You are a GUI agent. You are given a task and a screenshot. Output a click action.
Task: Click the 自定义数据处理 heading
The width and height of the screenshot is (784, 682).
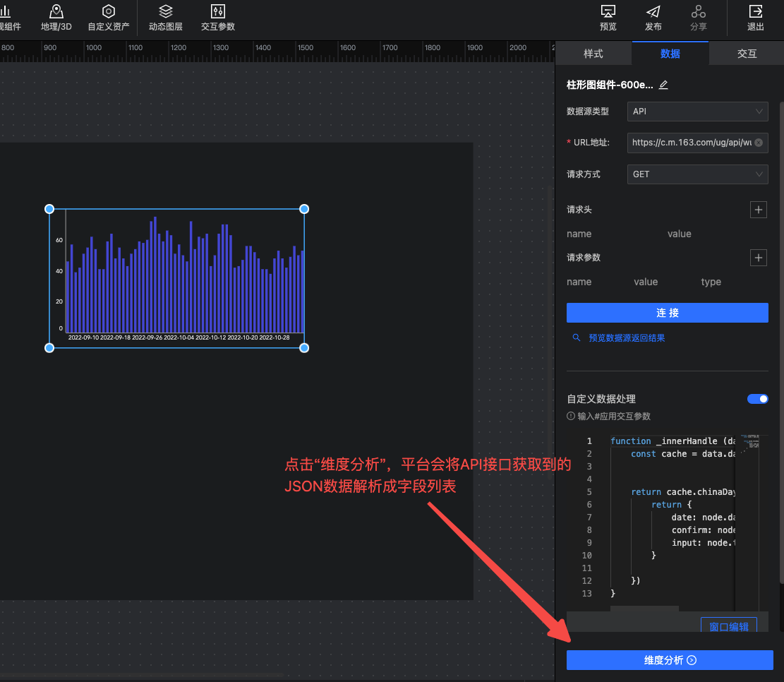coord(601,399)
